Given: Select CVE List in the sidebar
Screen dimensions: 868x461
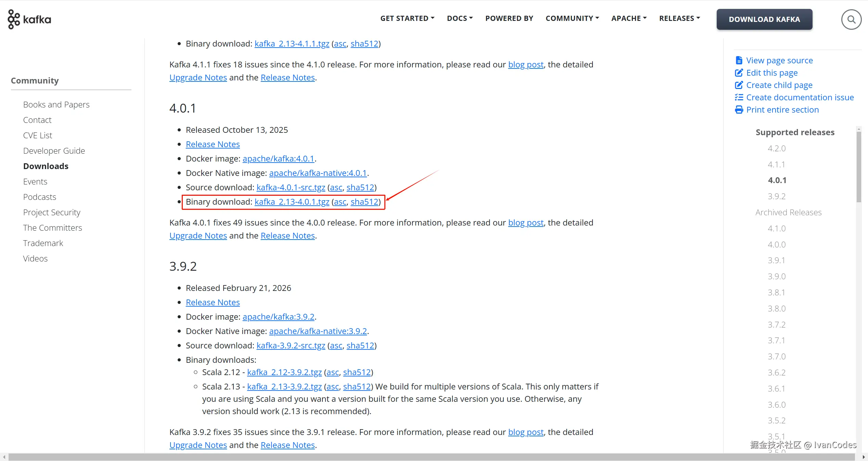Looking at the screenshot, I should pos(38,136).
